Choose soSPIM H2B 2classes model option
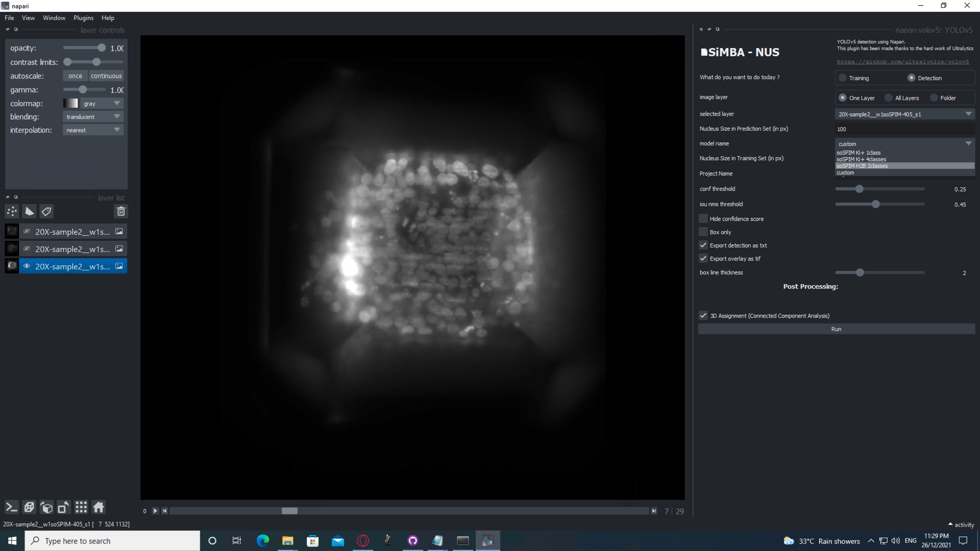This screenshot has width=980, height=551. pos(862,166)
